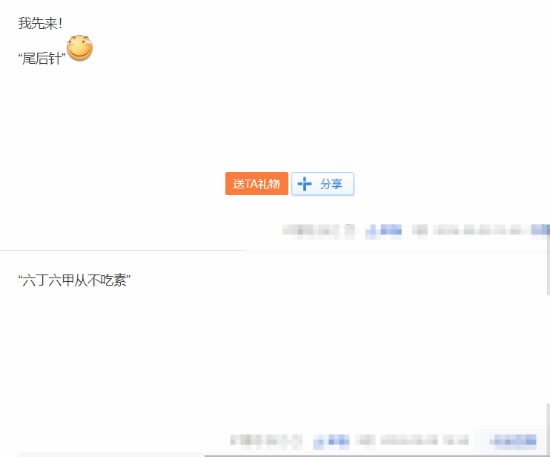Click the horizontal scrollbar at the bottom
Viewport: 550px width, 457px height.
coord(375,456)
